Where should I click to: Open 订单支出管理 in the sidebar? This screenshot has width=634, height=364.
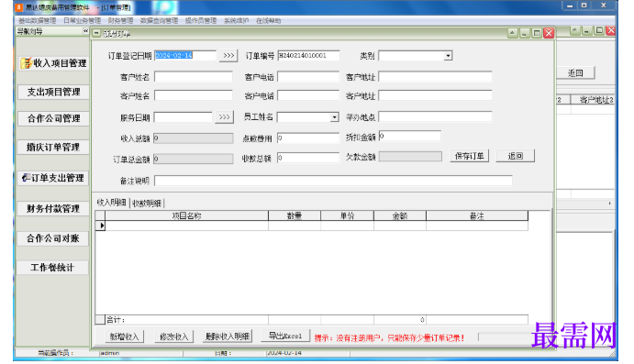pyautogui.click(x=53, y=178)
